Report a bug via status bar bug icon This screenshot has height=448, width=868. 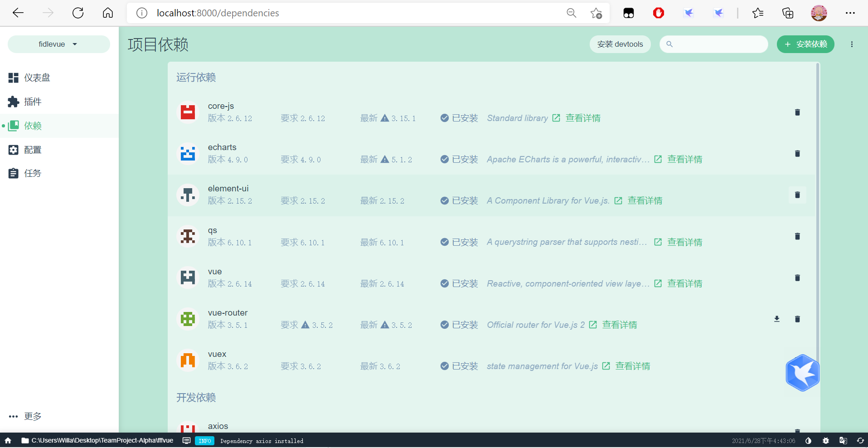[x=826, y=440]
